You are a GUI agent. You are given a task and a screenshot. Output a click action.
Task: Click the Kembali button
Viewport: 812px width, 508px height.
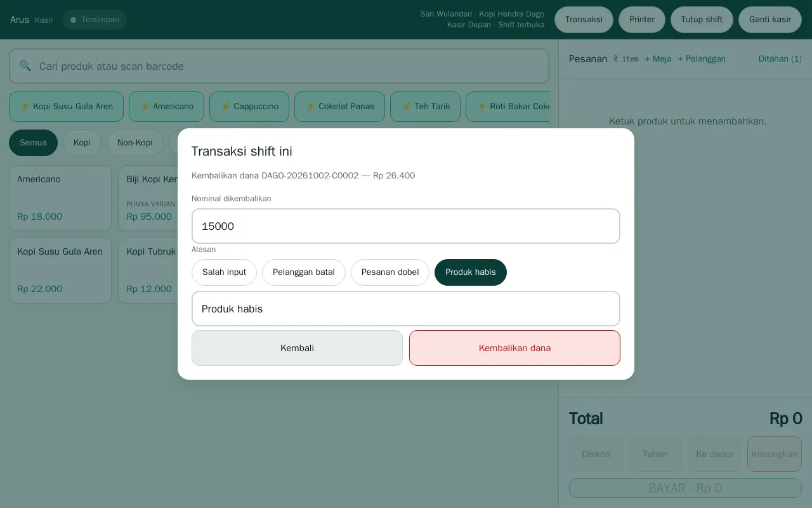(297, 348)
